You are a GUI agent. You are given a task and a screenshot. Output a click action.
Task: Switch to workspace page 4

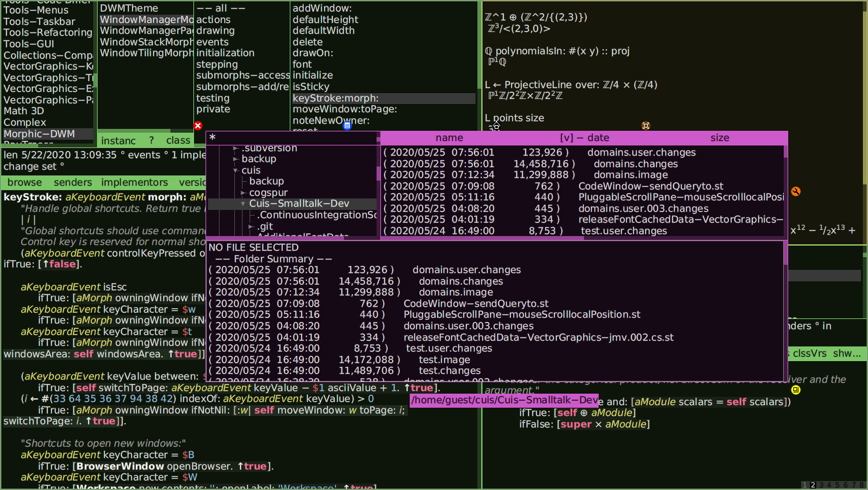tap(830, 486)
